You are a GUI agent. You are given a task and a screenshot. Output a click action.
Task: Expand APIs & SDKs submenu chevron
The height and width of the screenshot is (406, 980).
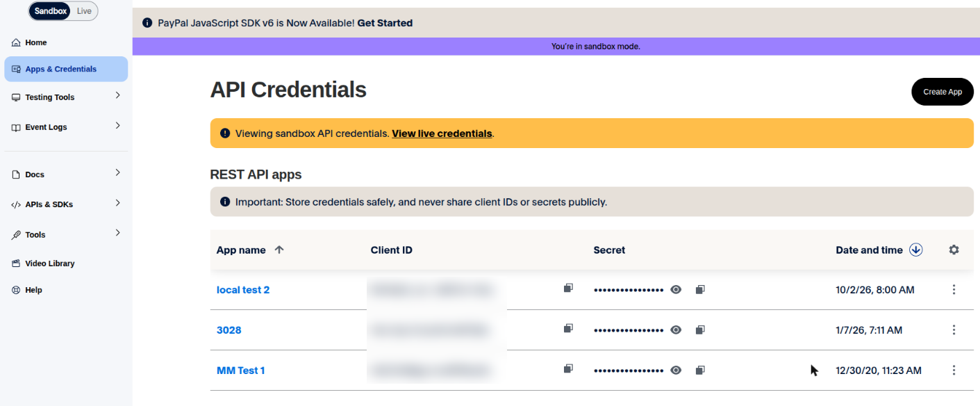[117, 203]
